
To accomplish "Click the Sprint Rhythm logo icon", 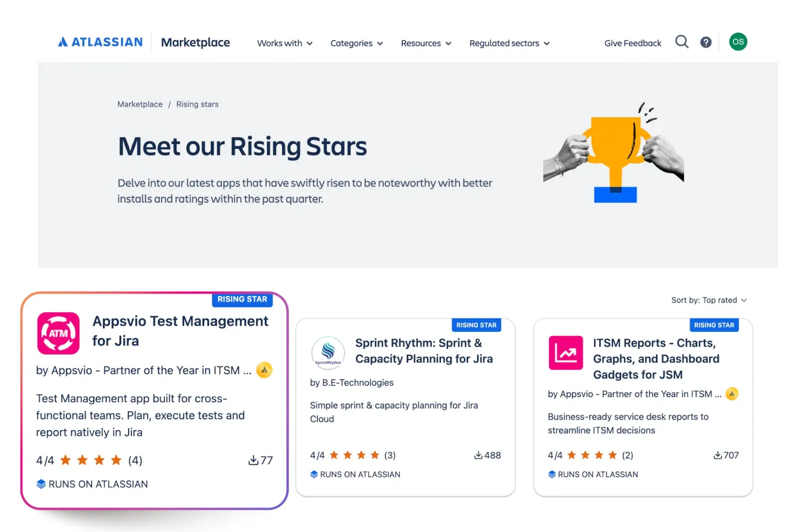I will (x=328, y=353).
